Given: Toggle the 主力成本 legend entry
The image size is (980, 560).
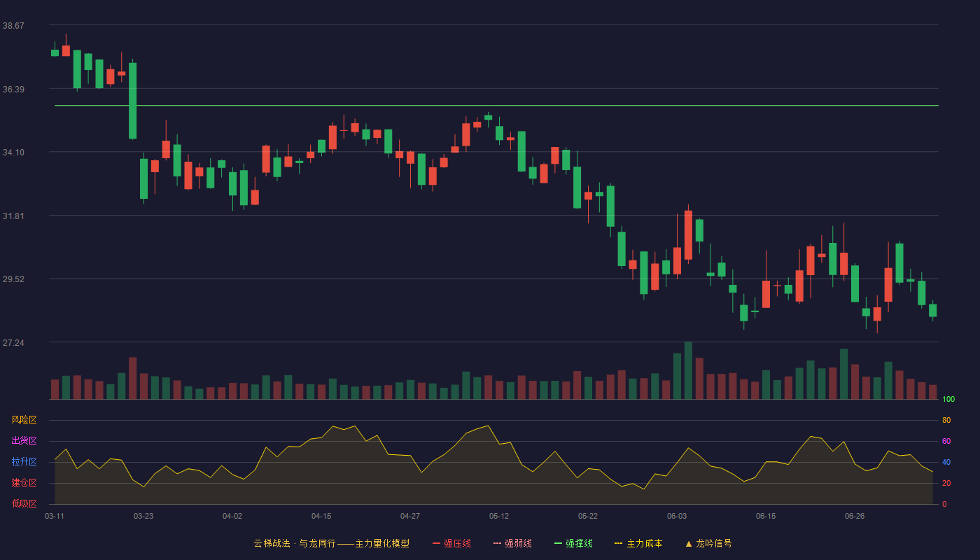Looking at the screenshot, I should tap(638, 543).
